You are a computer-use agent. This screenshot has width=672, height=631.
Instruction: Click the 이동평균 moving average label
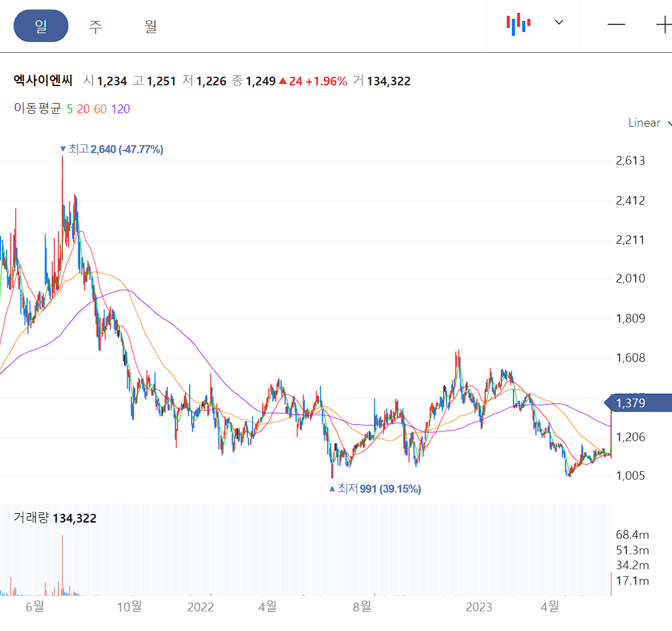tap(35, 108)
